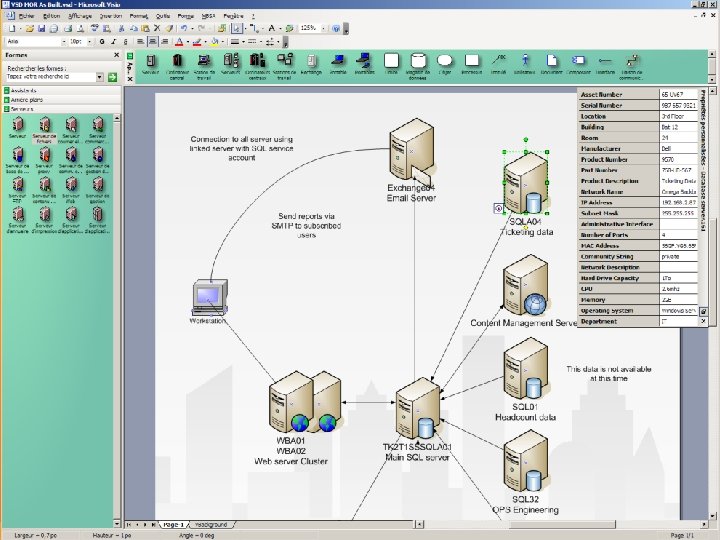The width and height of the screenshot is (720, 540).
Task: Center align text
Action: 152,42
